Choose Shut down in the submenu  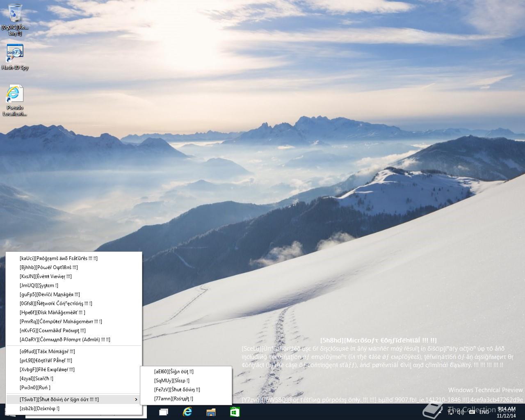pyautogui.click(x=186, y=390)
